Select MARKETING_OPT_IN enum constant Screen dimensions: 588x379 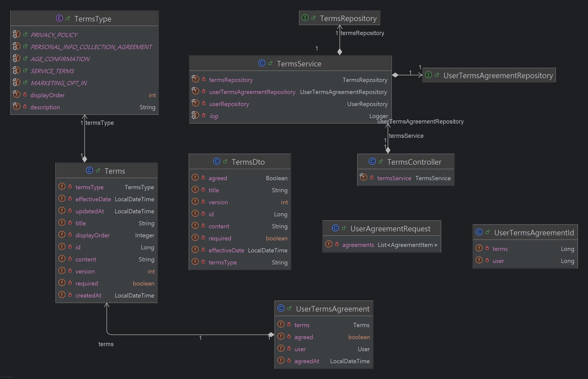59,83
